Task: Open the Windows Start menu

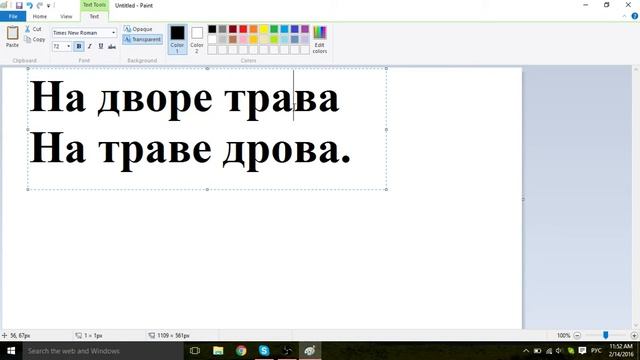Action: (11, 351)
